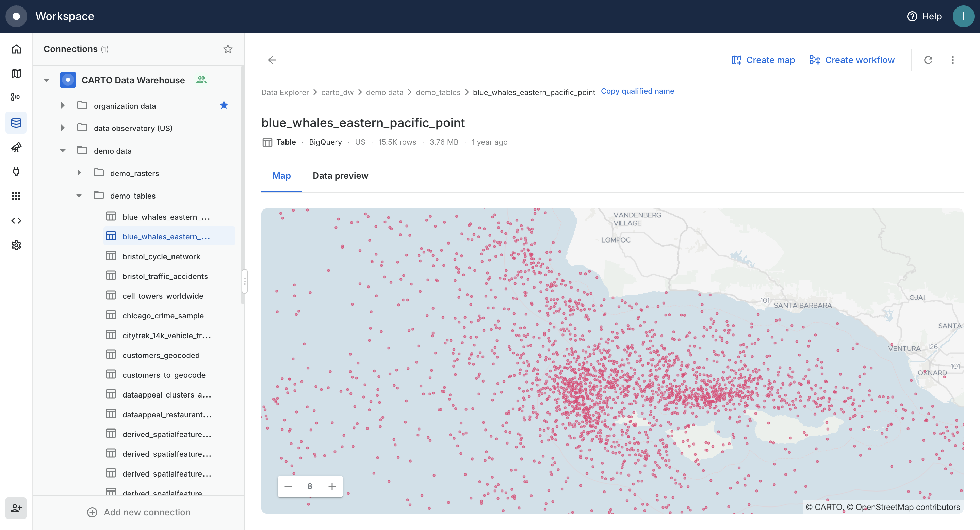This screenshot has height=530, width=980.
Task: Open the three-dot more options menu
Action: point(953,60)
